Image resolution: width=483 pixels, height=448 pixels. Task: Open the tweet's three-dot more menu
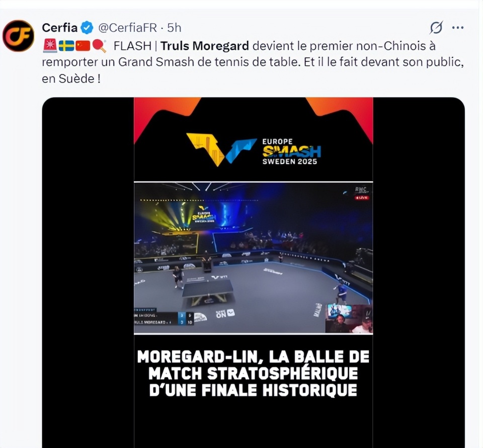coord(458,28)
